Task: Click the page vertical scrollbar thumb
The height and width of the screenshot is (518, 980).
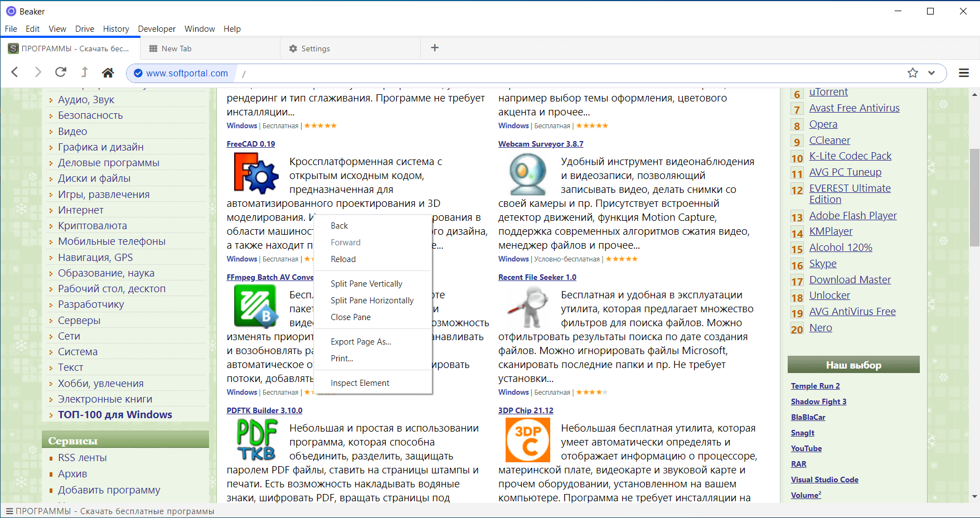Action: point(974,197)
